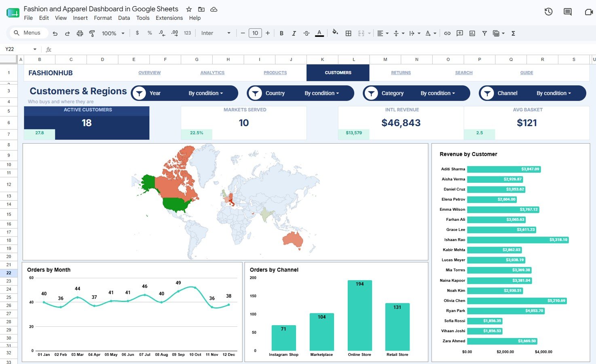Print the spreadsheet via printer icon
The image size is (596, 364).
80,34
